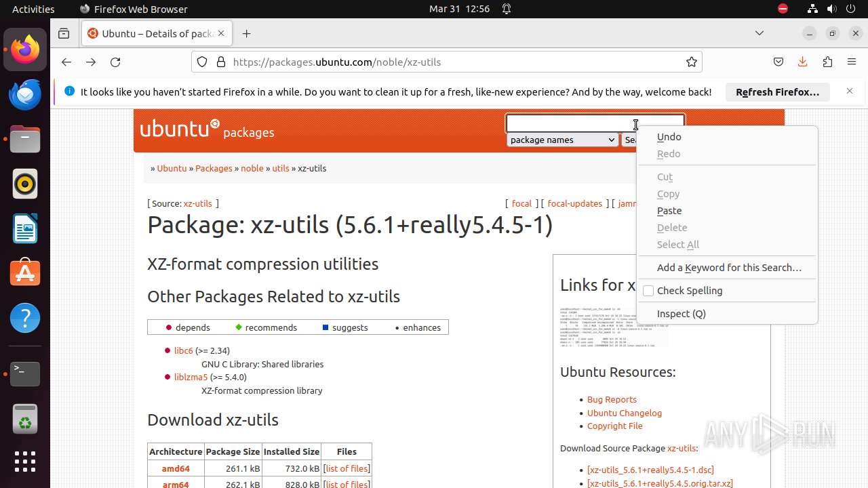Image resolution: width=868 pixels, height=488 pixels.
Task: Open amd64 list of files link
Action: (x=347, y=468)
